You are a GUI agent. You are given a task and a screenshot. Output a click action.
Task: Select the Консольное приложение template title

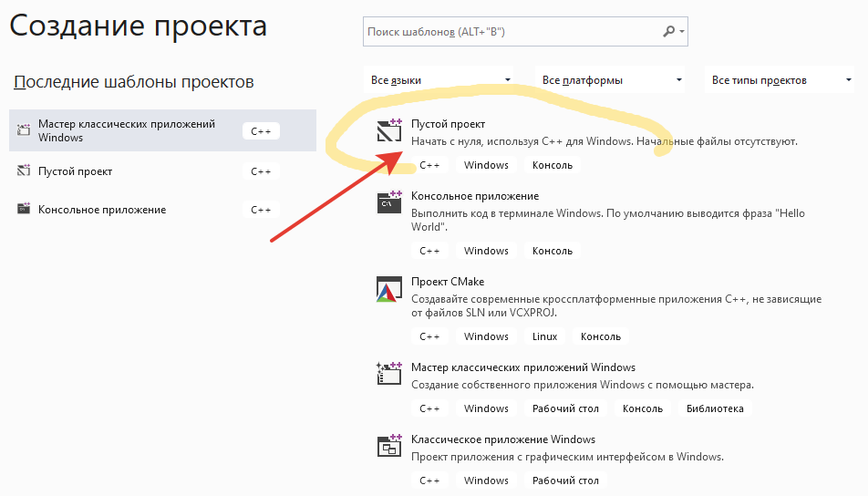click(x=475, y=196)
